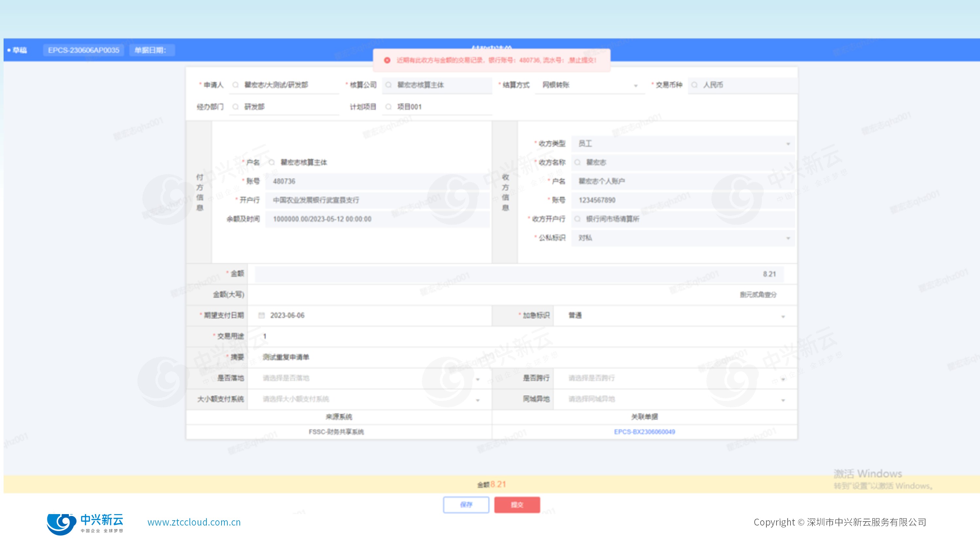
Task: Expand the 收方类型 dropdown showing 员工
Action: pyautogui.click(x=683, y=144)
